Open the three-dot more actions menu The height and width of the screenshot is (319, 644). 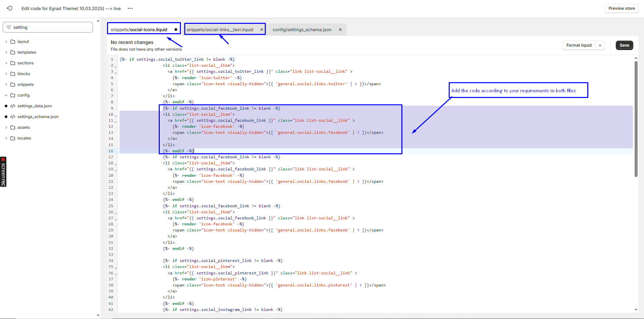tap(130, 8)
